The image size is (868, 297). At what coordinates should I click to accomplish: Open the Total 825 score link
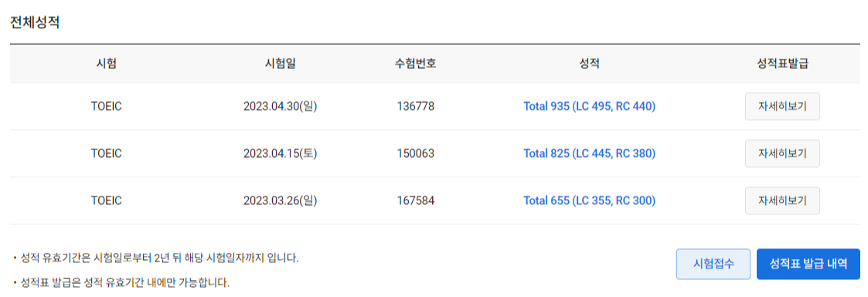click(x=589, y=153)
